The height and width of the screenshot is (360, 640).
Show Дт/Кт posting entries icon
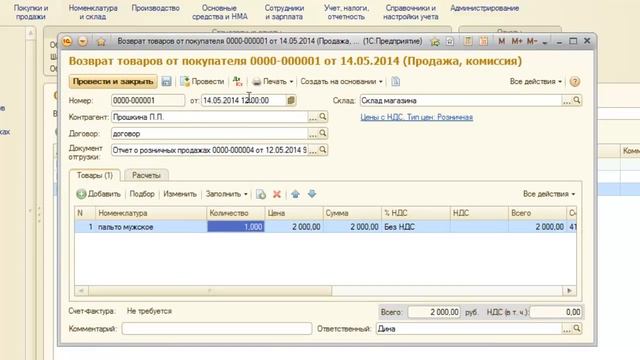[238, 81]
